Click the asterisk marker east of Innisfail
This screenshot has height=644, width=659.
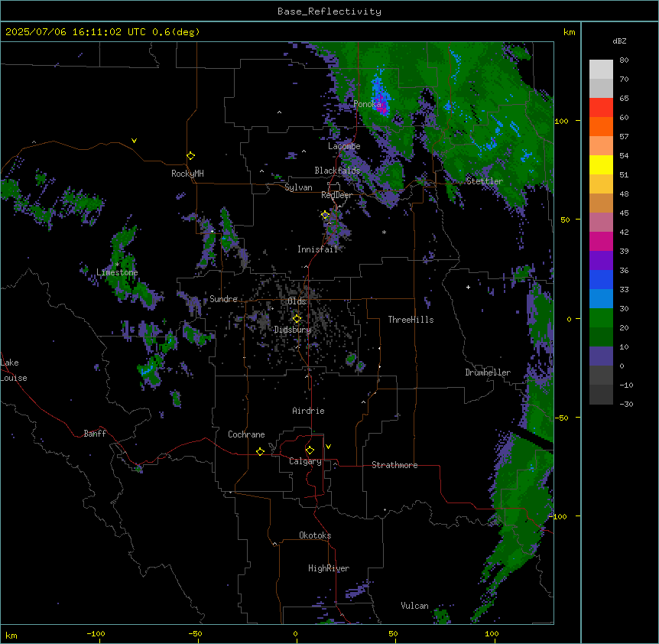pyautogui.click(x=384, y=232)
